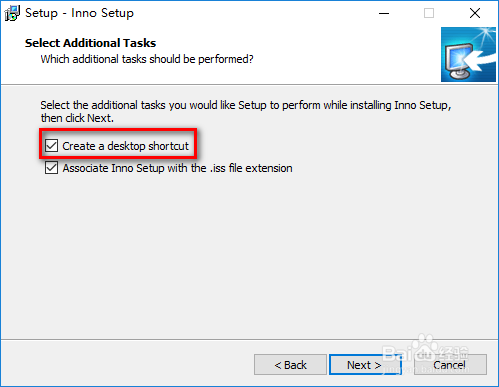Click the Baidu paw watermark logo
Screen dimensions: 499x387
tap(423, 347)
